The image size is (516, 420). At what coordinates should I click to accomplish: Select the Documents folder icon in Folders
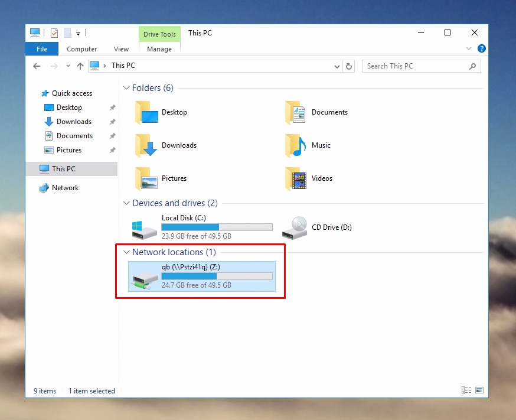296,112
